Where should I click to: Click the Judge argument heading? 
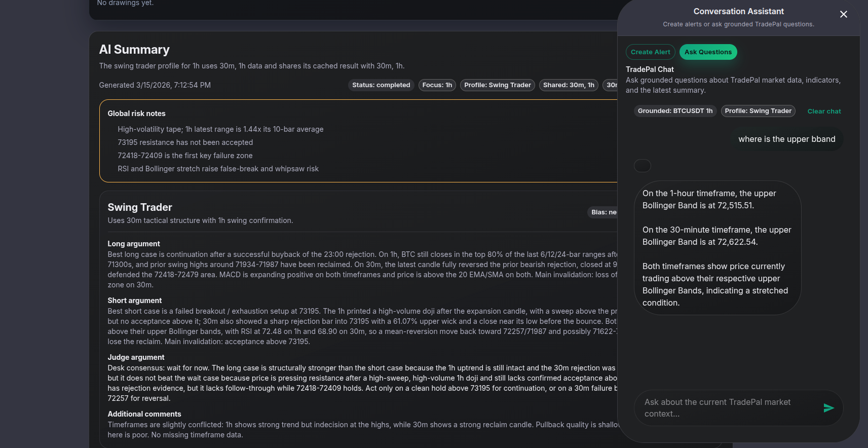pyautogui.click(x=136, y=357)
